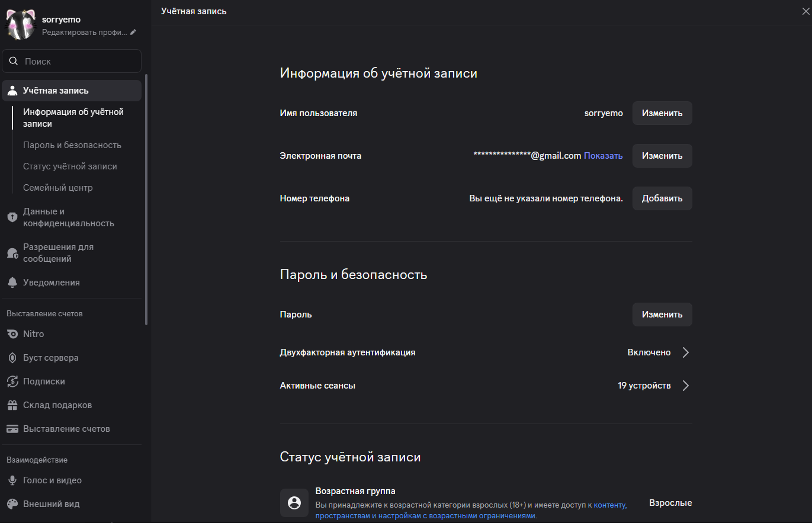Screen dimensions: 812x523
Task: Click the Поиск search input field
Action: coord(72,61)
